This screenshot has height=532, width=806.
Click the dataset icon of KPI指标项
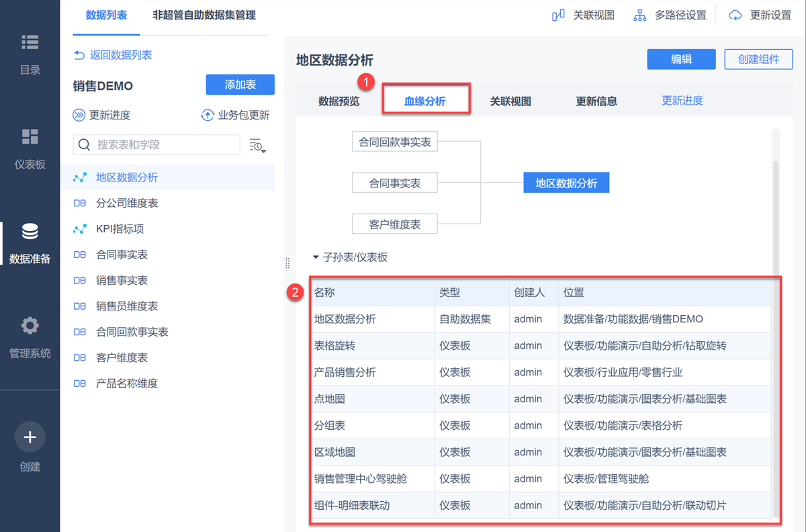[80, 229]
